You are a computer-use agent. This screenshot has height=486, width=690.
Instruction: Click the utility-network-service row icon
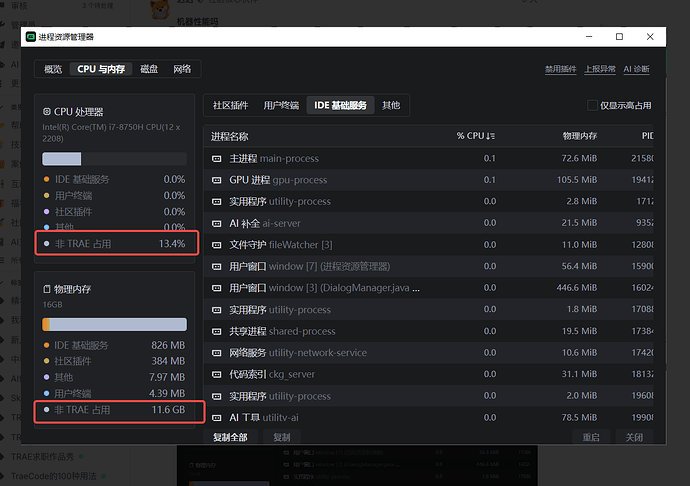pos(217,353)
